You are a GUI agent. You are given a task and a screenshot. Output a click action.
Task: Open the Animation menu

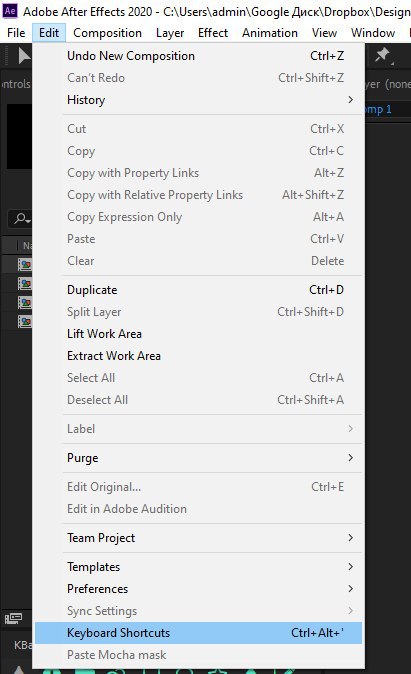[x=270, y=33]
